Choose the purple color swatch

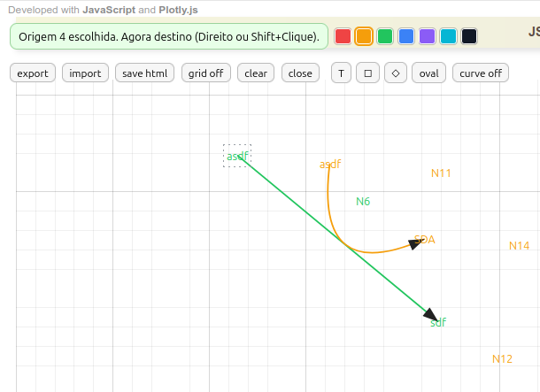click(428, 36)
